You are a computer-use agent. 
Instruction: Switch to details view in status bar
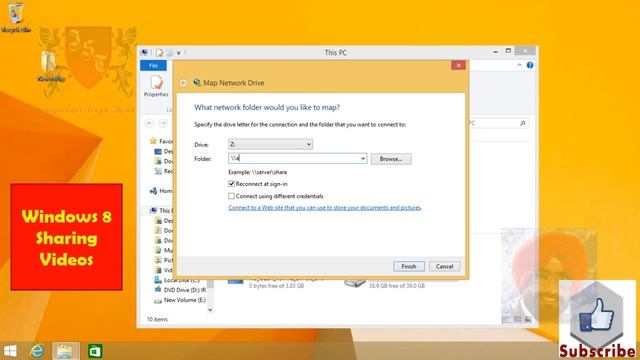click(518, 319)
